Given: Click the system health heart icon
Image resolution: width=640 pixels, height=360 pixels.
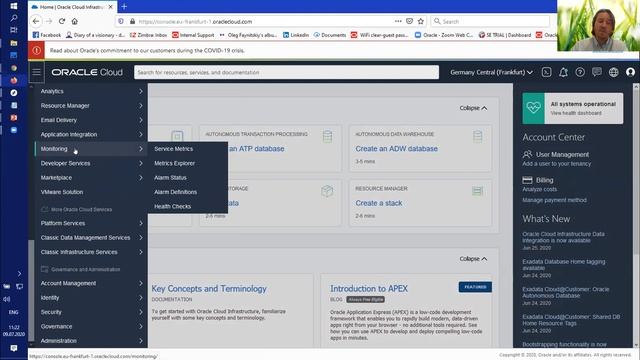Looking at the screenshot, I should click(x=533, y=108).
